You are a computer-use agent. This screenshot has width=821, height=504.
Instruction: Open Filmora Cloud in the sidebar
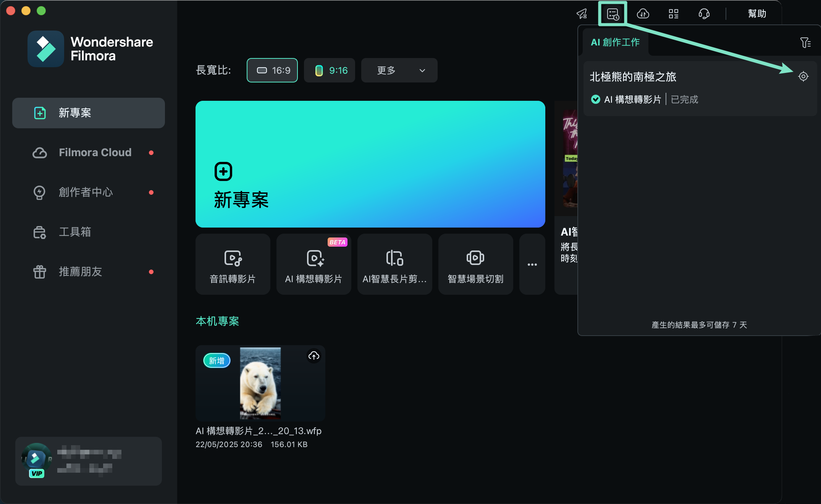(89, 153)
